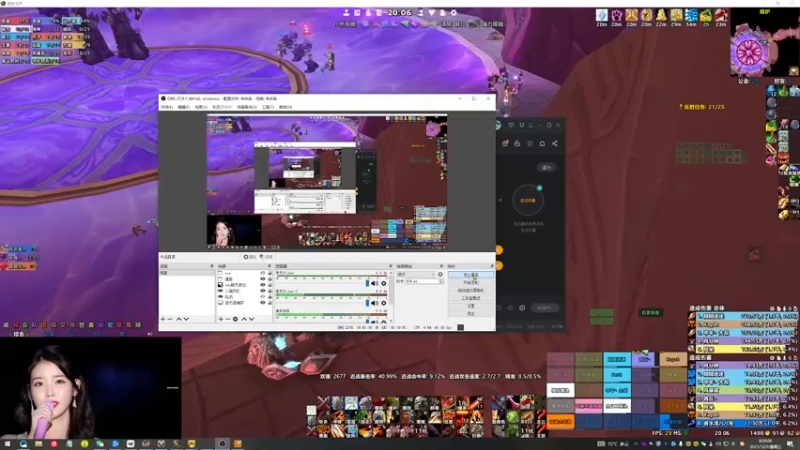Viewport: 800px width, 450px height.
Task: Click the Kayah raid frame cell
Action: (x=672, y=359)
